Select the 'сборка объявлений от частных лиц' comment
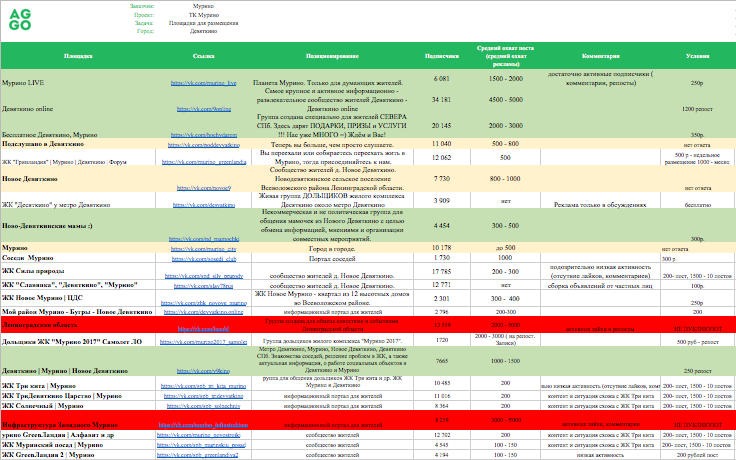 [x=600, y=285]
